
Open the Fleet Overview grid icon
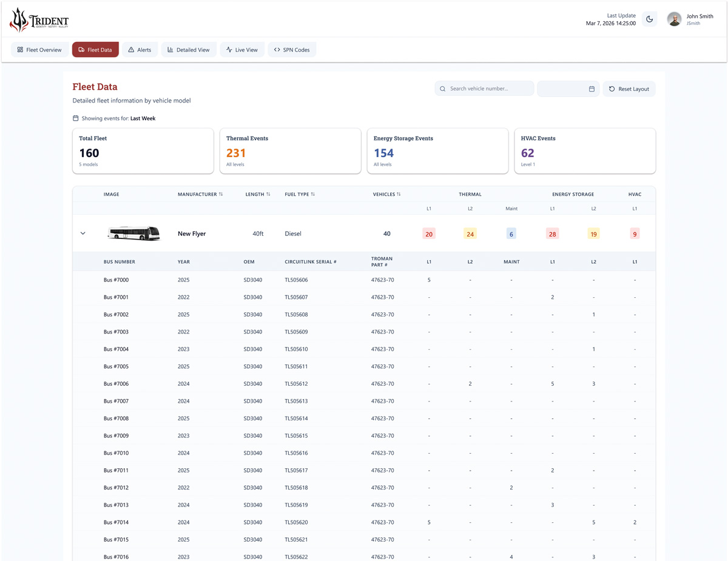coord(20,50)
